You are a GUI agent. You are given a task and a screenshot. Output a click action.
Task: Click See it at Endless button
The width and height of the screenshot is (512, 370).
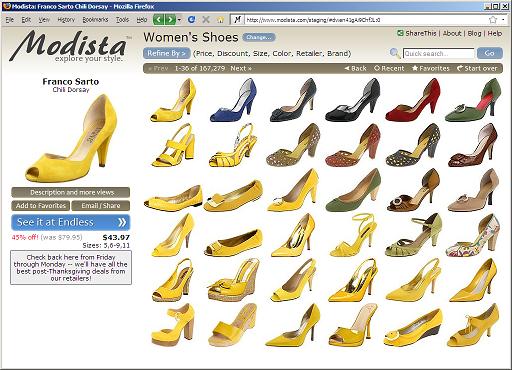(x=71, y=222)
